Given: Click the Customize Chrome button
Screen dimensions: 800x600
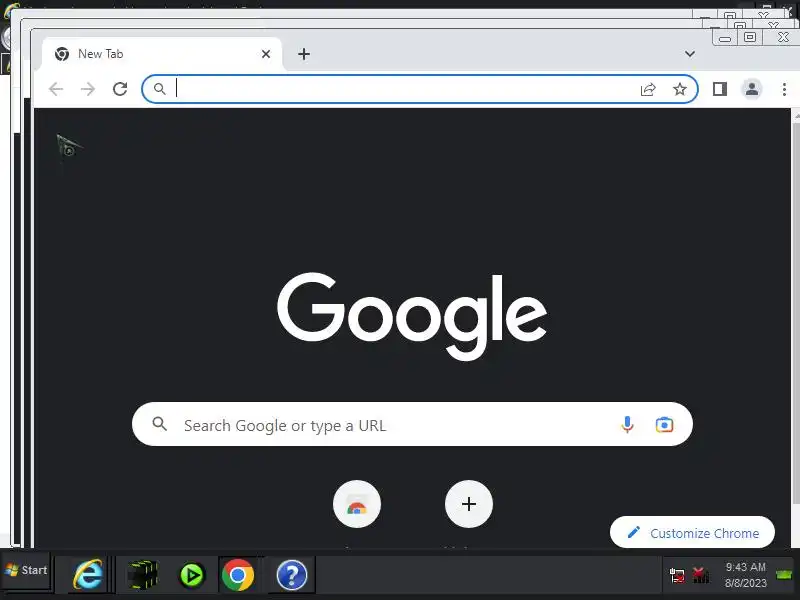Looking at the screenshot, I should [692, 533].
